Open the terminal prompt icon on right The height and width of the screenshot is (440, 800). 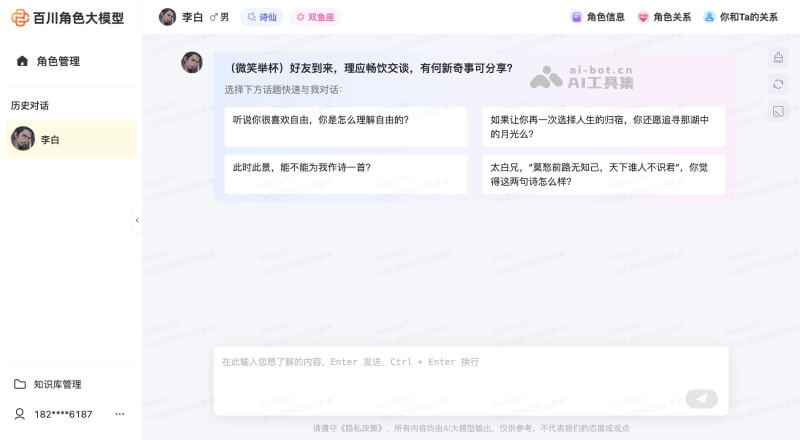(778, 111)
